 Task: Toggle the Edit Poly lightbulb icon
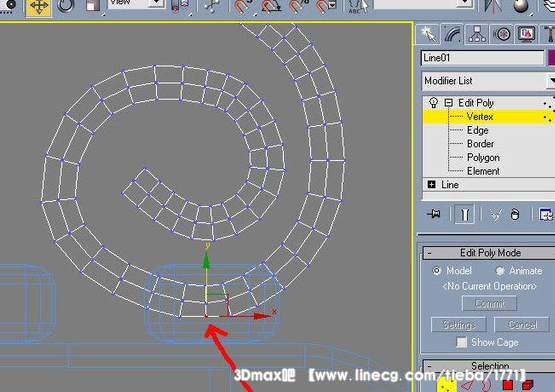[x=434, y=102]
